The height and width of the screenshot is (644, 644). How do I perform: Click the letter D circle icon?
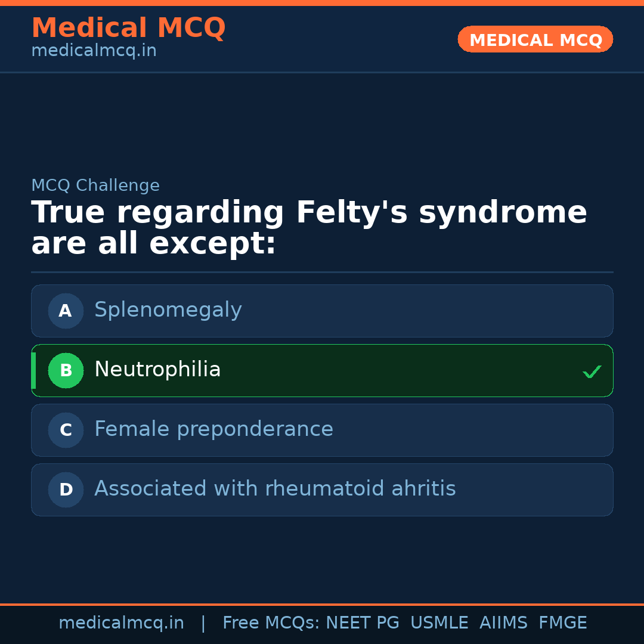[x=66, y=490]
